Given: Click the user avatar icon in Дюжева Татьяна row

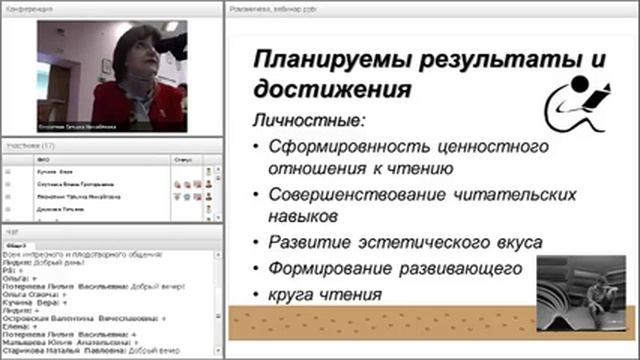Looking at the screenshot, I should click(209, 209).
